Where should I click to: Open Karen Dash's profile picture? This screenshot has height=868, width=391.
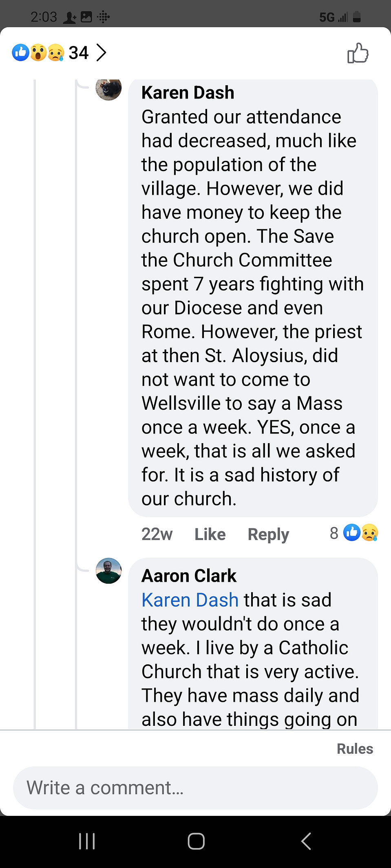[x=108, y=89]
